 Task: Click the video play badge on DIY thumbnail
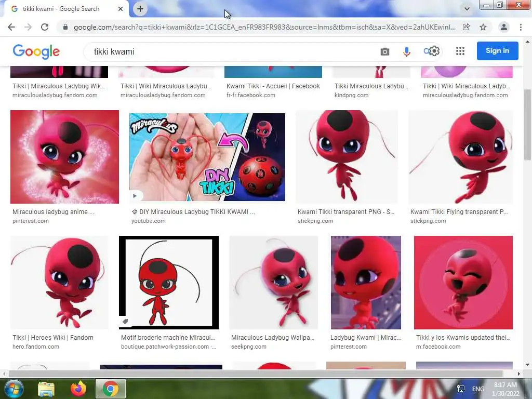coord(135,196)
